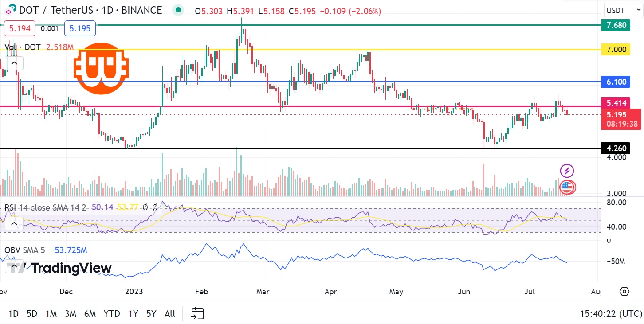Click the current price 5.195 label
The image size is (644, 324).
point(620,119)
